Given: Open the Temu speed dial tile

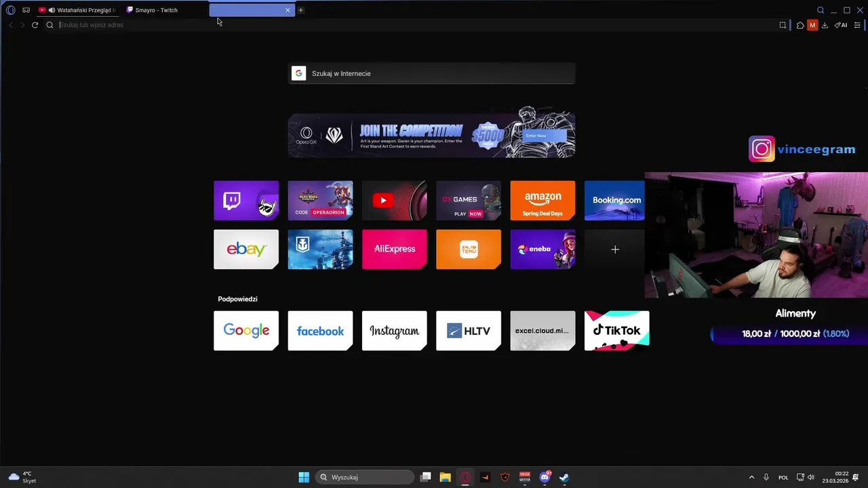Looking at the screenshot, I should point(469,249).
